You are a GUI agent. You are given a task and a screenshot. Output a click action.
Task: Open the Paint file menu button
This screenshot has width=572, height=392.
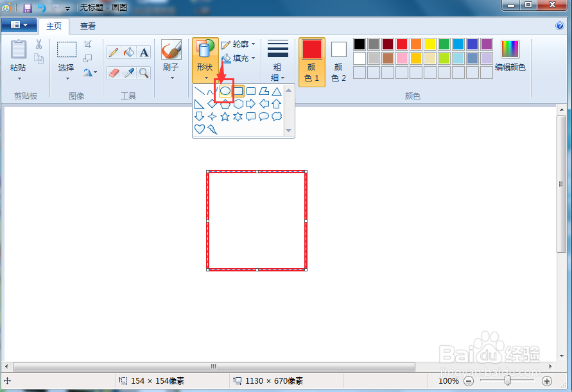point(19,25)
